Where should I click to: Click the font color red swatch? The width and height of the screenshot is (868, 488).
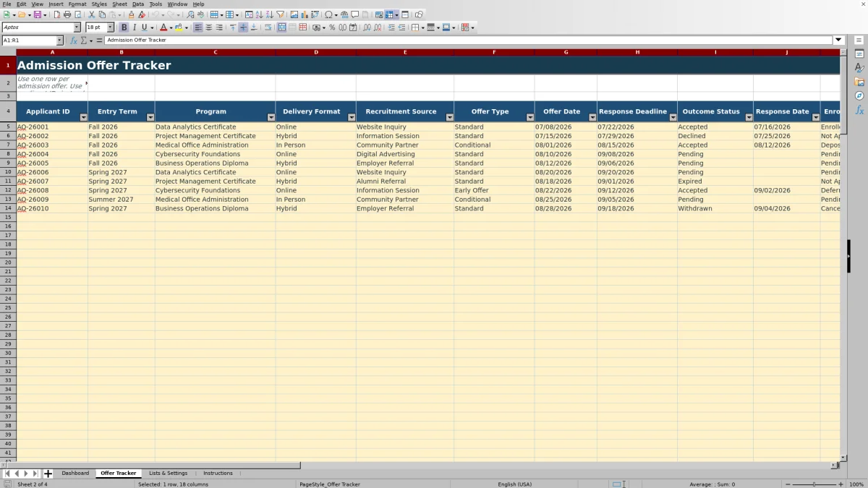click(x=163, y=27)
